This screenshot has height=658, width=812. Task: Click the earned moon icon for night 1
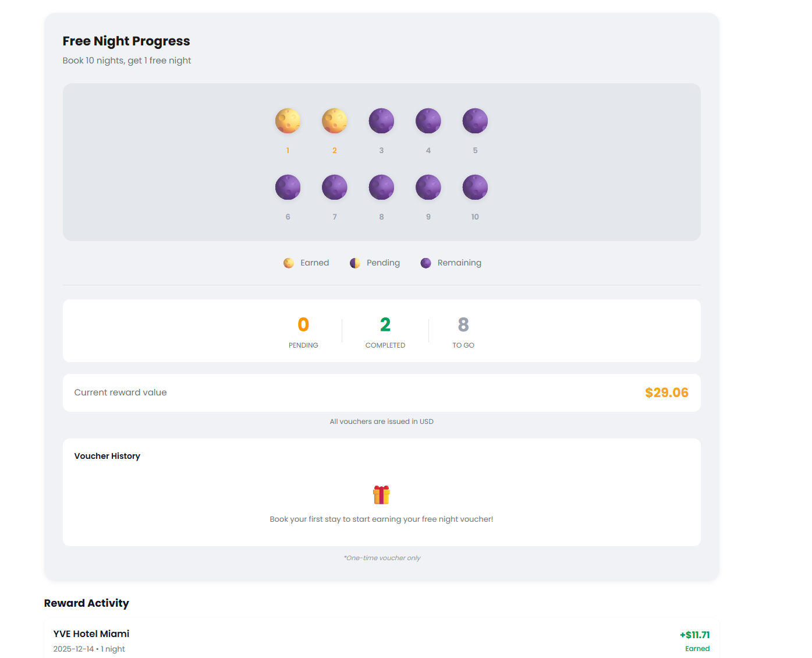click(x=288, y=121)
